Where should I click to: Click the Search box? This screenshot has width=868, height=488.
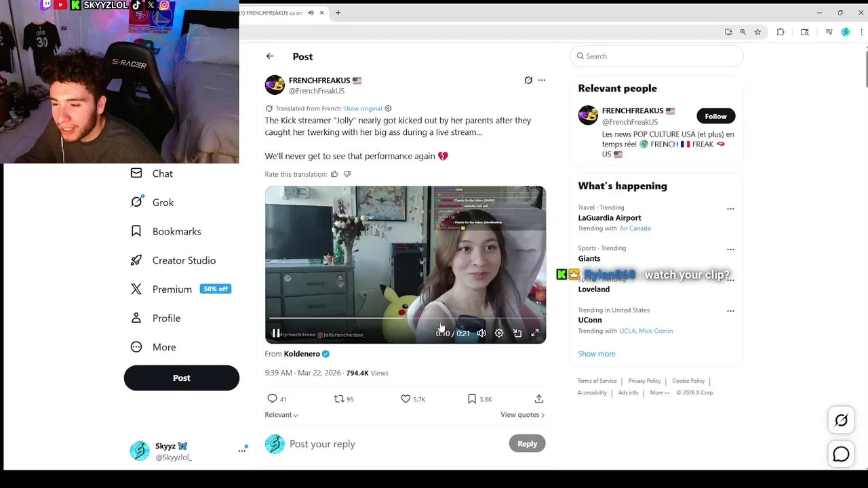656,56
